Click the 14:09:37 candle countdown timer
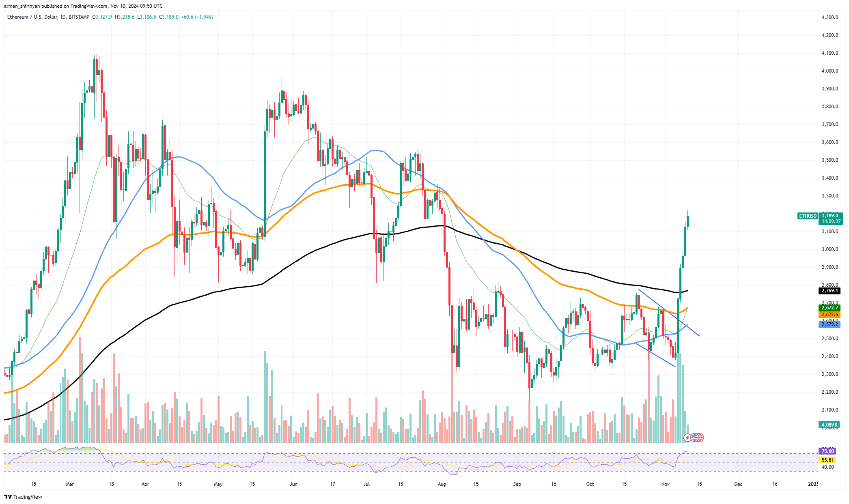This screenshot has width=849, height=504. click(x=831, y=221)
